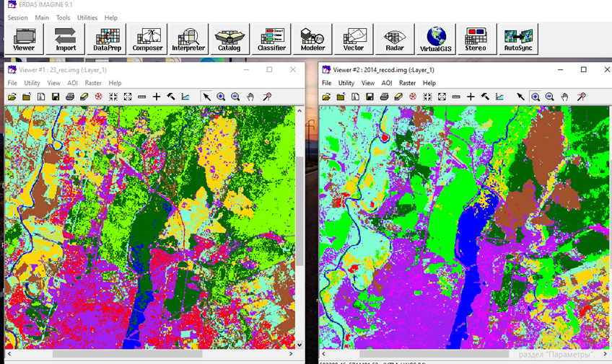This screenshot has width=612, height=364.
Task: Click Viewer #1 vertical scrollbar thumb
Action: (x=300, y=211)
